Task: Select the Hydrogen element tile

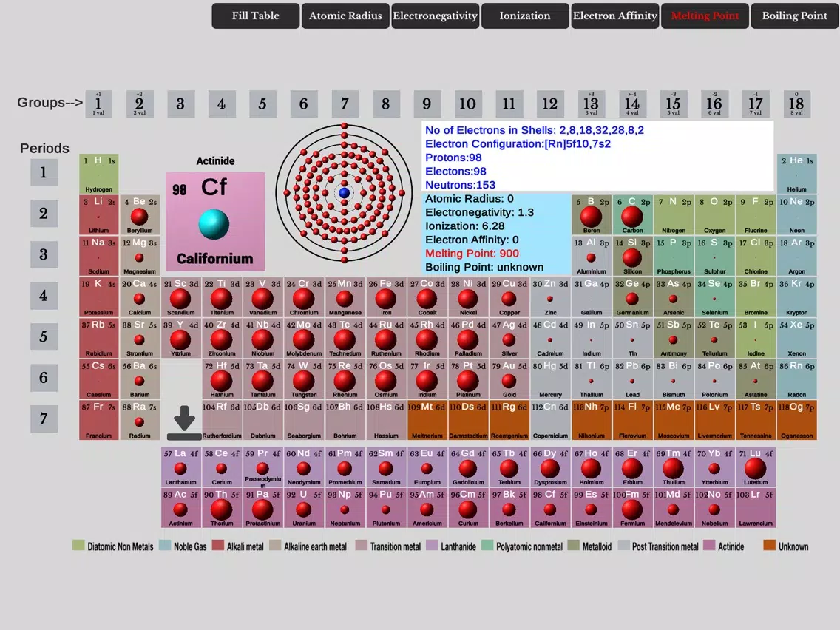Action: coord(98,174)
